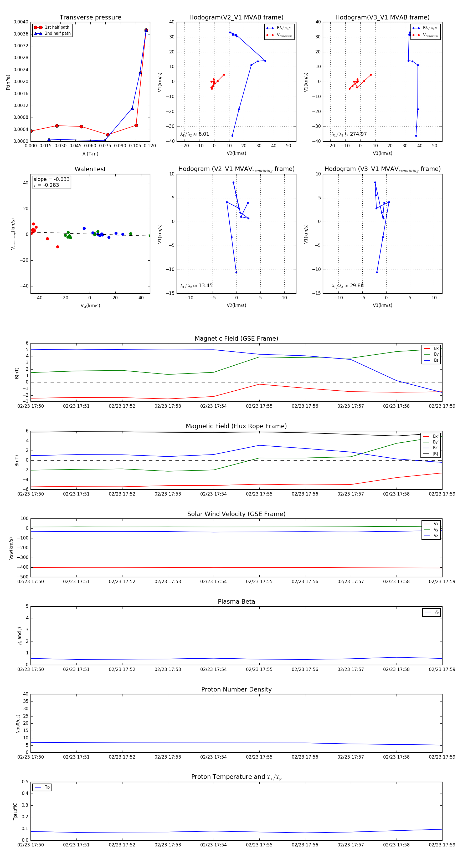473x868 pixels.
Task: Click the Hodogram V2_V1 MVAV remaining frame title
Action: (236, 169)
